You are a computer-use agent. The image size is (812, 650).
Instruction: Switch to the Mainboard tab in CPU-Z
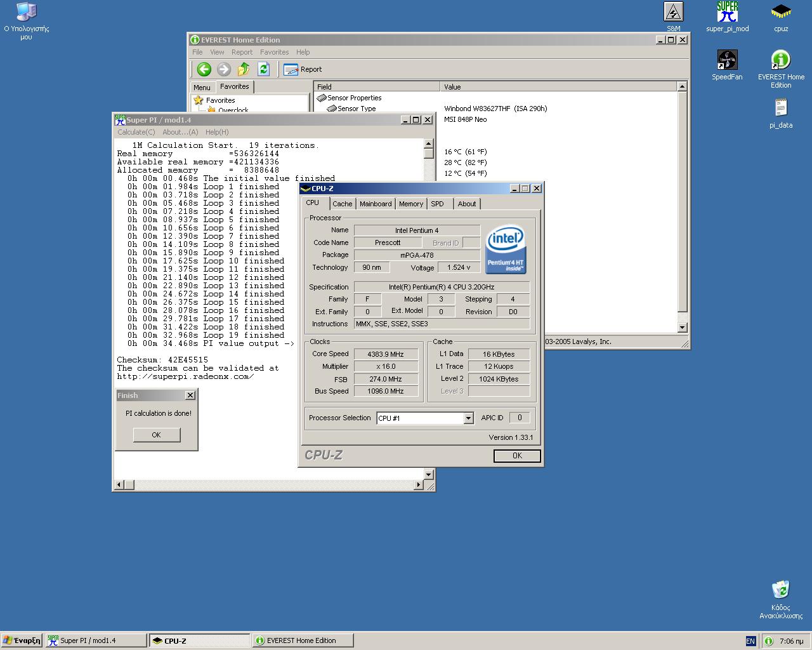(376, 204)
